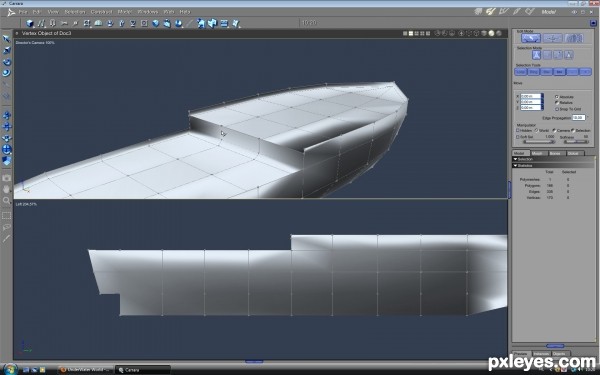The width and height of the screenshot is (600, 375).
Task: Select the camera icon in left toolbar
Action: click(7, 178)
